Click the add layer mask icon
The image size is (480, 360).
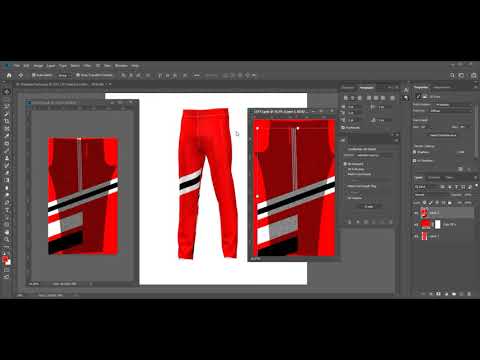coord(439,294)
